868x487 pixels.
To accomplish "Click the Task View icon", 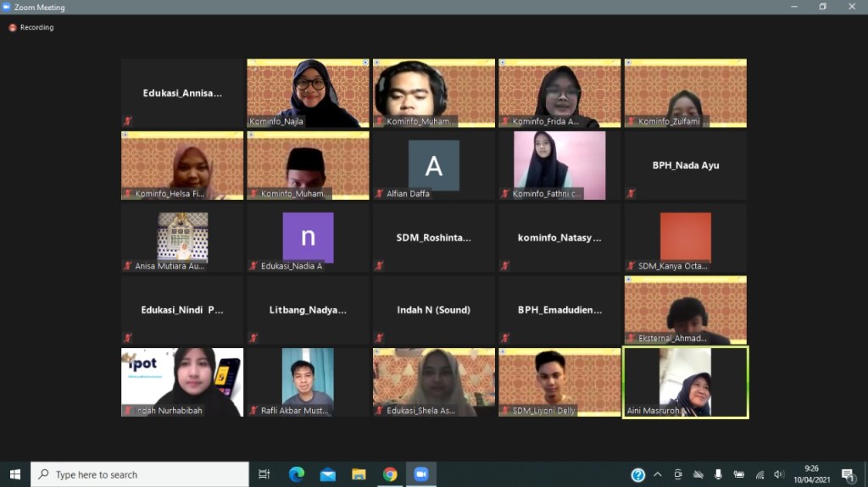I will click(x=264, y=474).
